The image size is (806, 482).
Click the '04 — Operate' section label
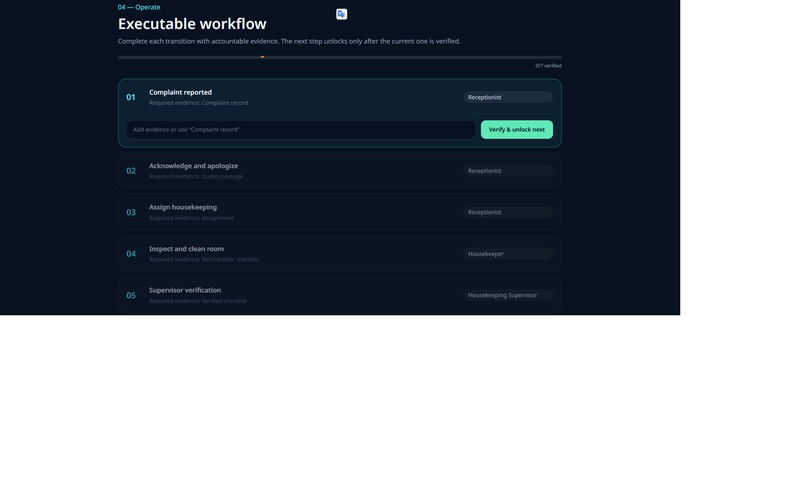[x=139, y=7]
